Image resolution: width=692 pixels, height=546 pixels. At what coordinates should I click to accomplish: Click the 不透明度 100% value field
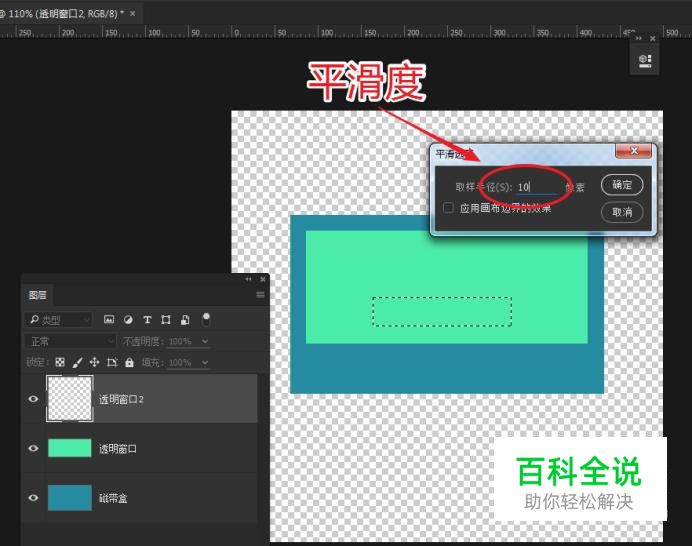pyautogui.click(x=181, y=341)
